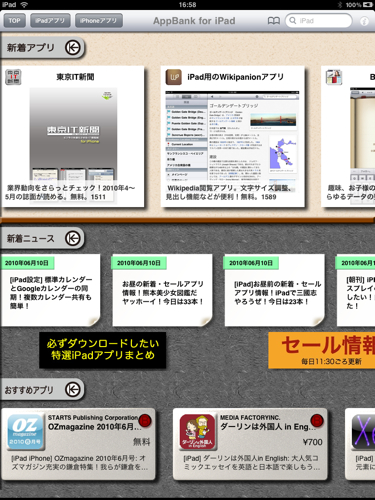Open the 東京IT新聞 app icon
This screenshot has height=500, width=375.
pos(13,77)
